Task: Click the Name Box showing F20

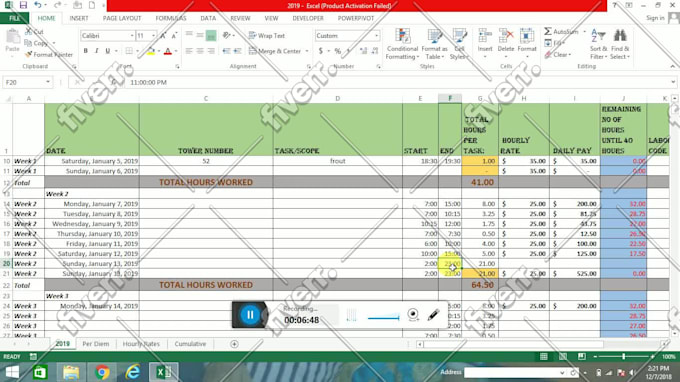Action: point(24,82)
